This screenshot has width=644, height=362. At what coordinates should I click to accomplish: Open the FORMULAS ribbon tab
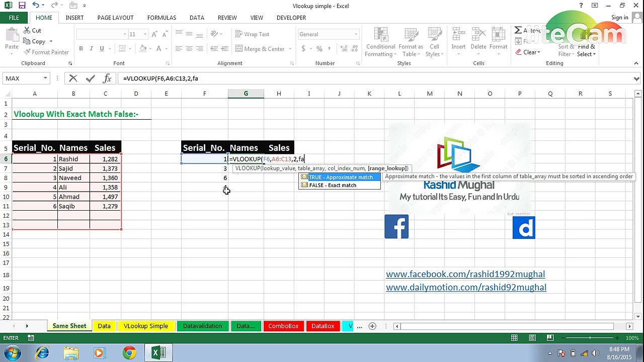[x=162, y=18]
